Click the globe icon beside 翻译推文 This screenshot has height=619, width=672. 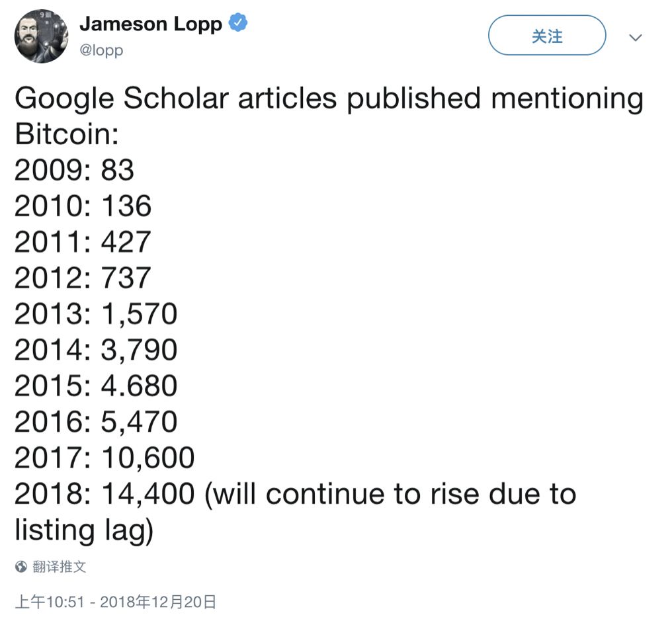(x=21, y=567)
